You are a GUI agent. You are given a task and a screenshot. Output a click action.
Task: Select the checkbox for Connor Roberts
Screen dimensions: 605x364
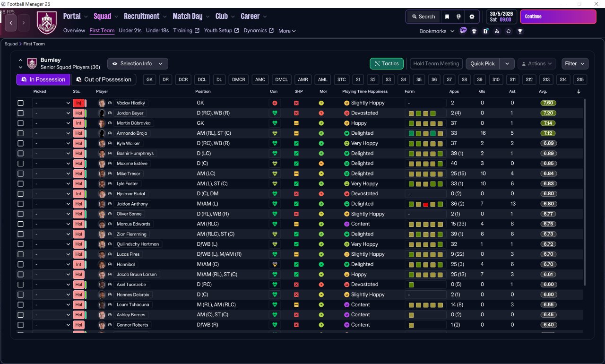click(20, 325)
